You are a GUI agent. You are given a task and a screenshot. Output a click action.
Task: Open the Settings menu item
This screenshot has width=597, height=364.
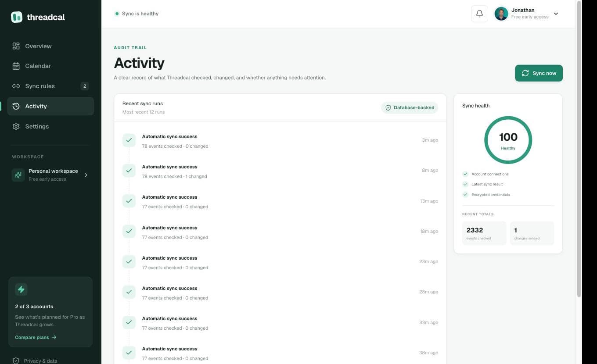tap(50, 126)
